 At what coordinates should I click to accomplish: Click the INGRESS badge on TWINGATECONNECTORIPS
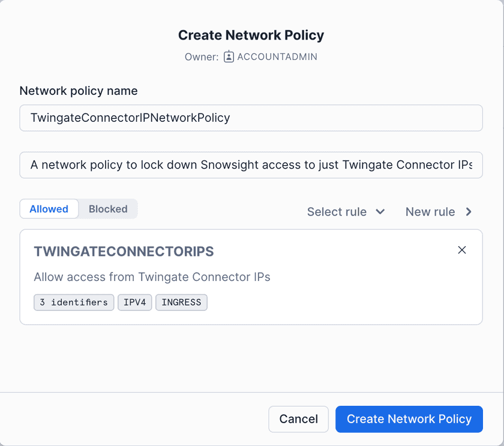[181, 302]
